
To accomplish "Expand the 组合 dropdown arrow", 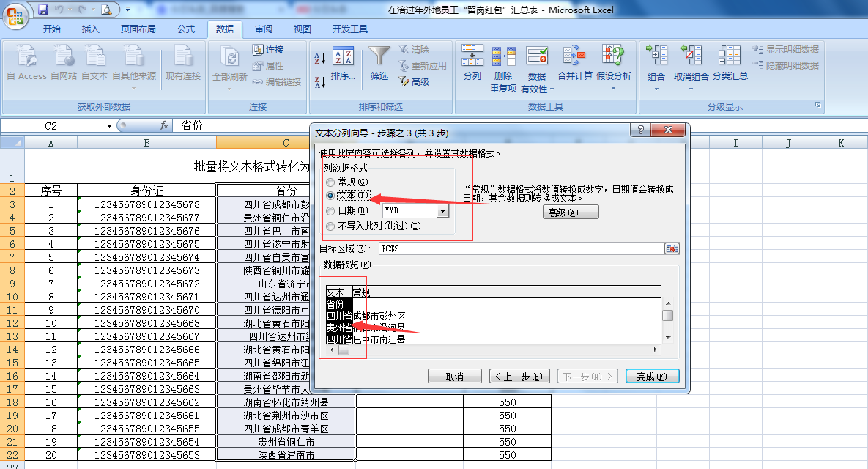I will [656, 89].
